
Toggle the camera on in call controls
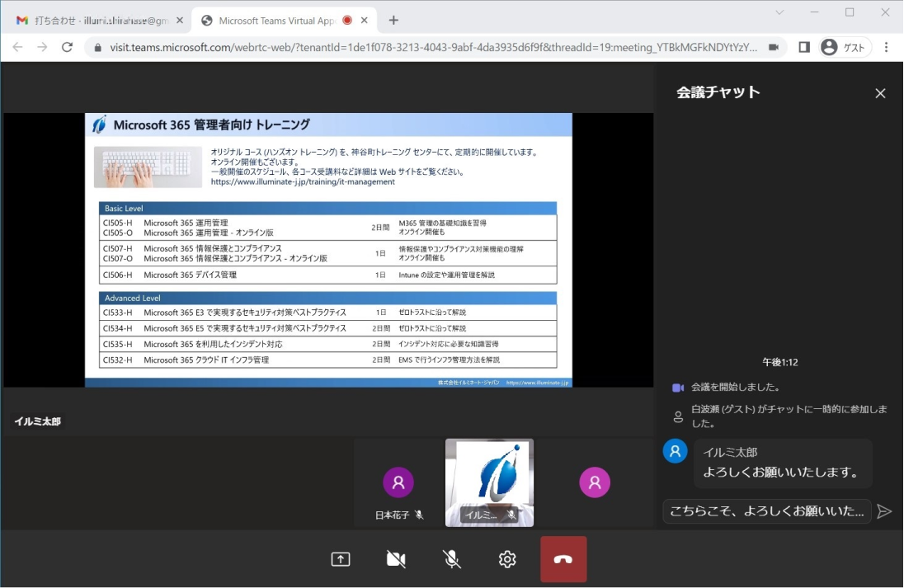[396, 559]
